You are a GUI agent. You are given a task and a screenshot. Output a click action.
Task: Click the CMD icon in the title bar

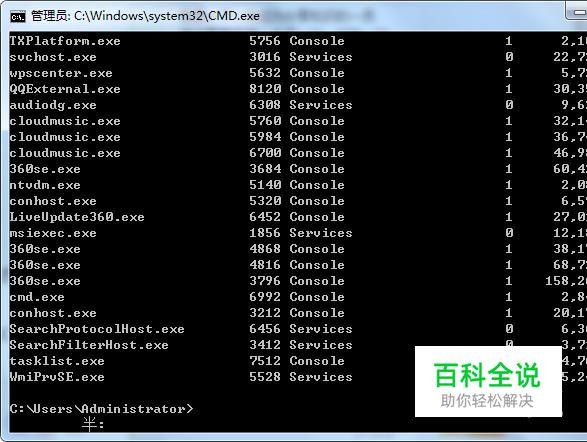(18, 16)
